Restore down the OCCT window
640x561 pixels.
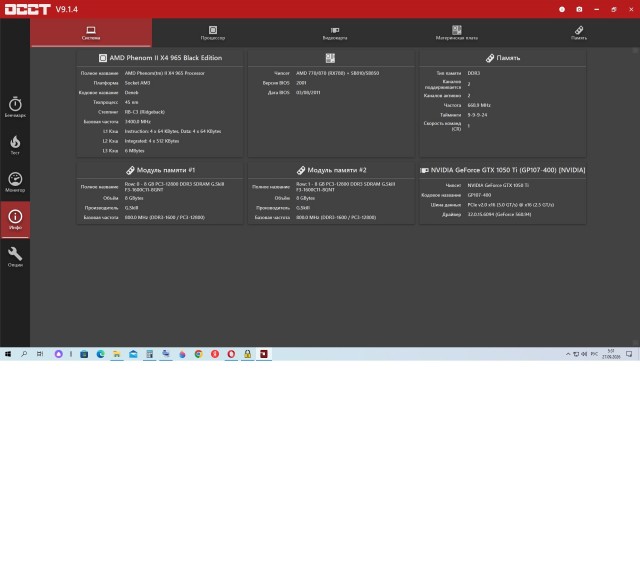point(614,9)
